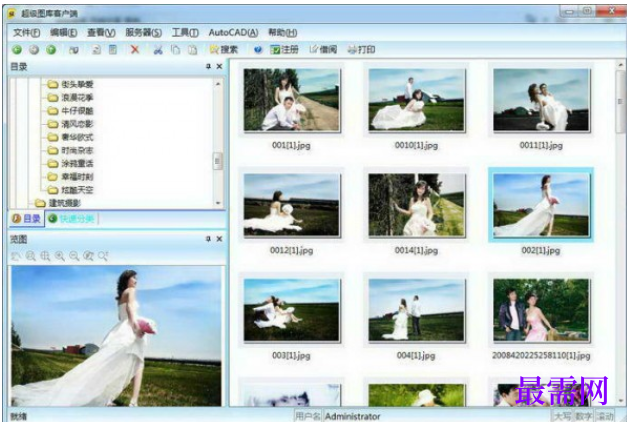Click the thumbnail pane scrollbar up arrow
Screen dimensions: 627x422
(x=620, y=64)
